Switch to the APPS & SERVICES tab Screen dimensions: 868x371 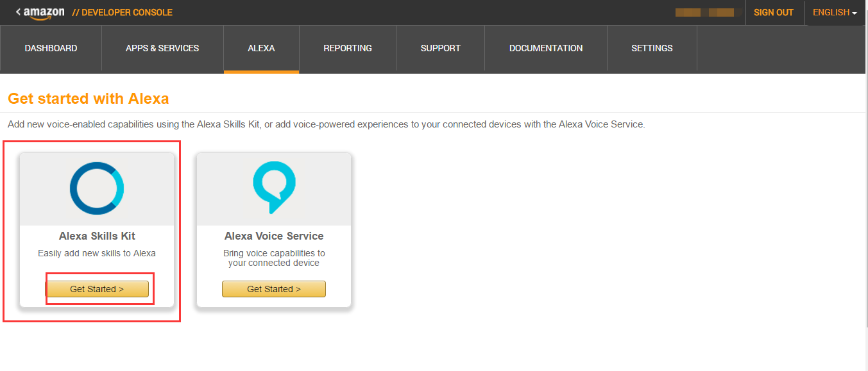162,48
